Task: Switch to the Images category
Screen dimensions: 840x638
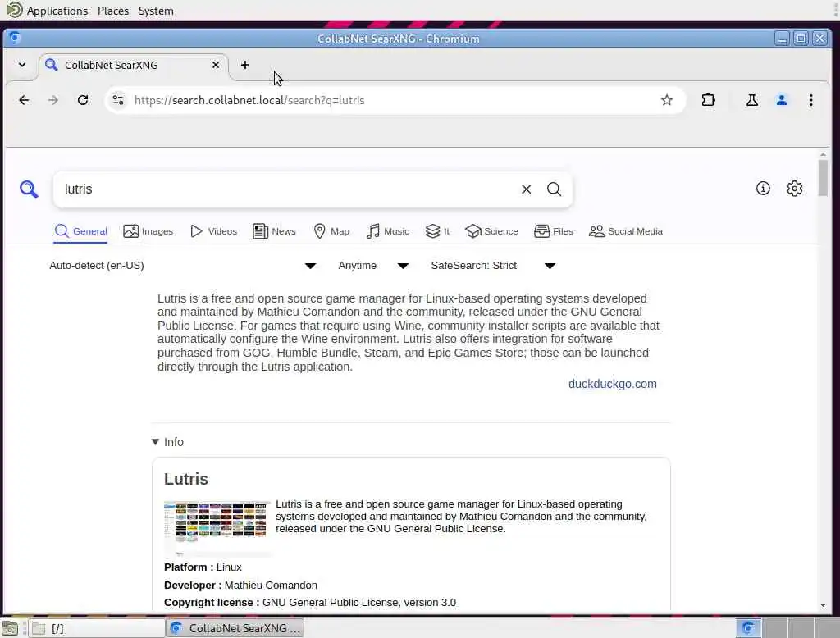Action: point(148,231)
